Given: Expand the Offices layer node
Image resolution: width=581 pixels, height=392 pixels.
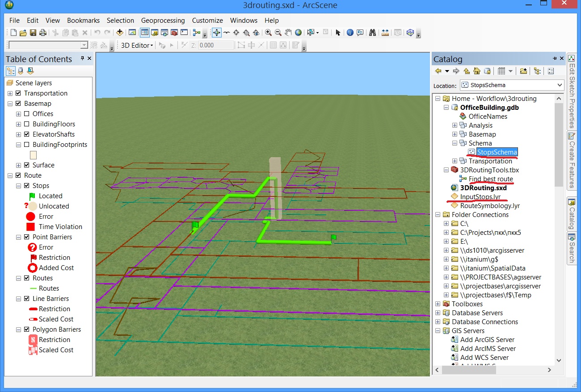Looking at the screenshot, I should pyautogui.click(x=18, y=114).
